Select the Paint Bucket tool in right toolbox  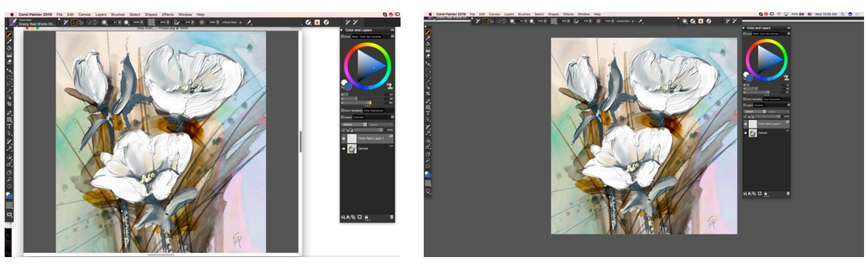(428, 44)
